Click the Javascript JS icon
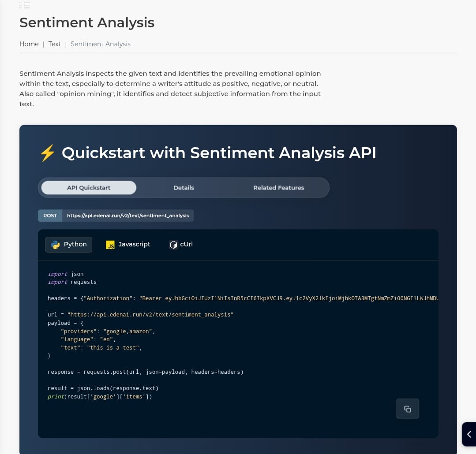 click(110, 245)
